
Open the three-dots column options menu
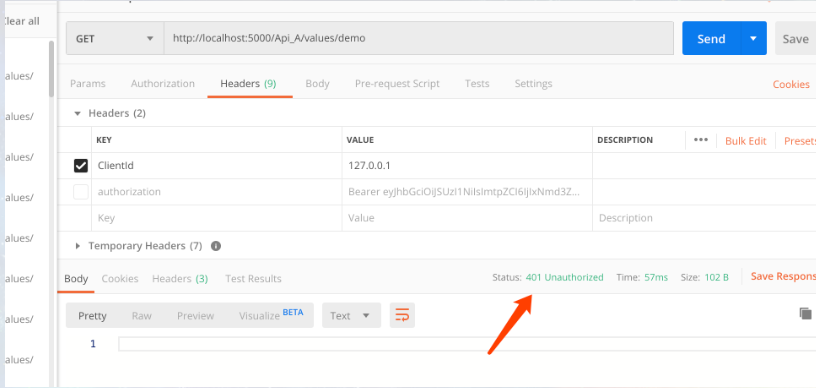701,140
